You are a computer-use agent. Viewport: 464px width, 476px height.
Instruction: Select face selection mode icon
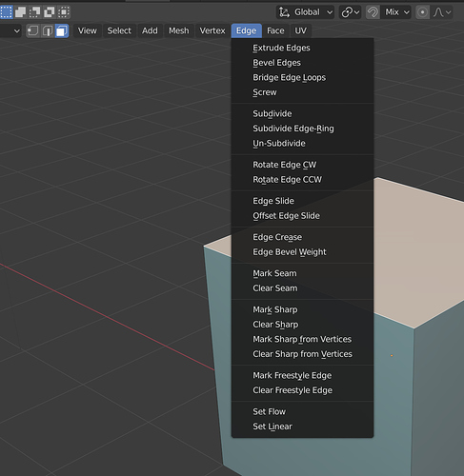(62, 30)
